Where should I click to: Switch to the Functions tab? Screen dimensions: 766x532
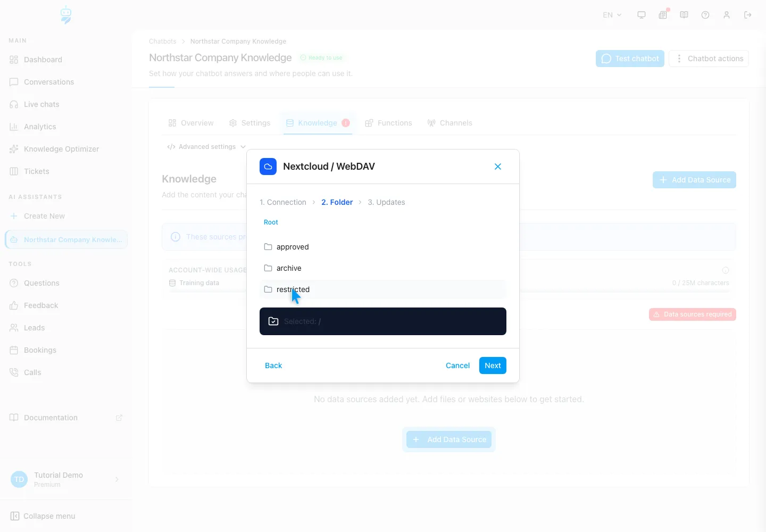[x=388, y=123]
